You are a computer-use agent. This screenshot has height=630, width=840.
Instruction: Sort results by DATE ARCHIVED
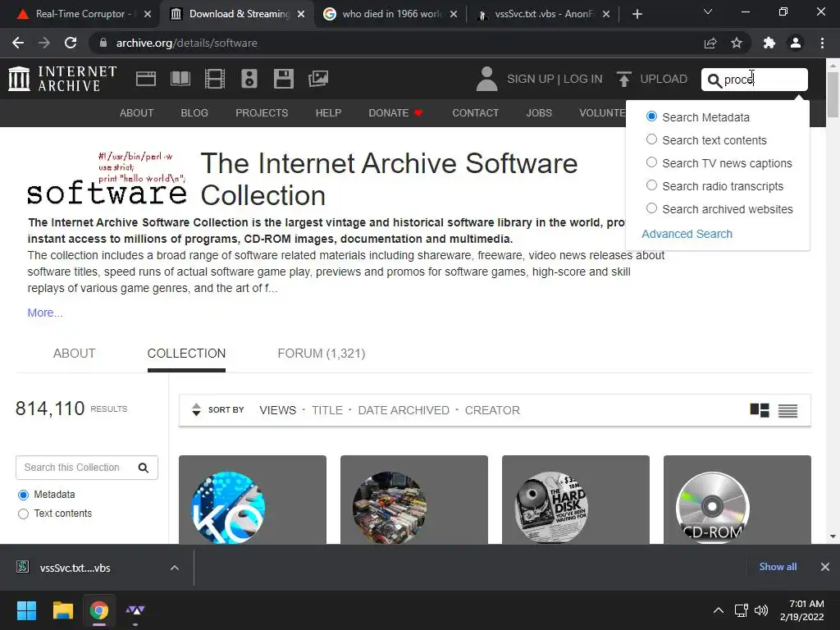(x=404, y=410)
